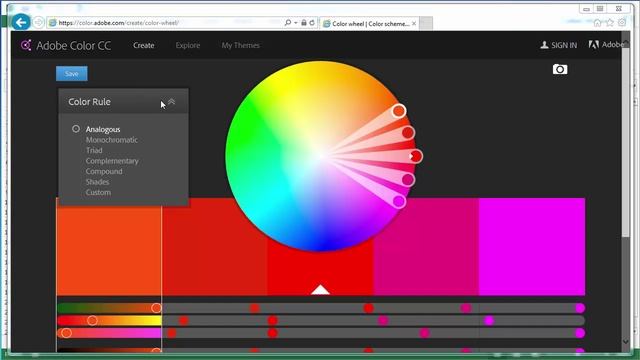Select the dark red handle on the wheel

pos(408,133)
